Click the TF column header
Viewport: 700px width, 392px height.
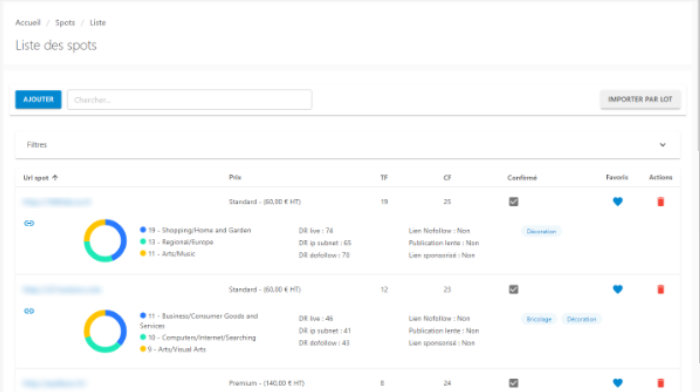[384, 177]
